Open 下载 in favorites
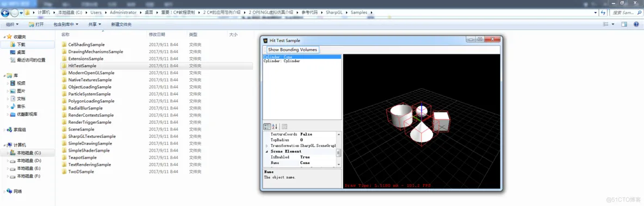Image resolution: width=644 pixels, height=206 pixels. [21, 44]
